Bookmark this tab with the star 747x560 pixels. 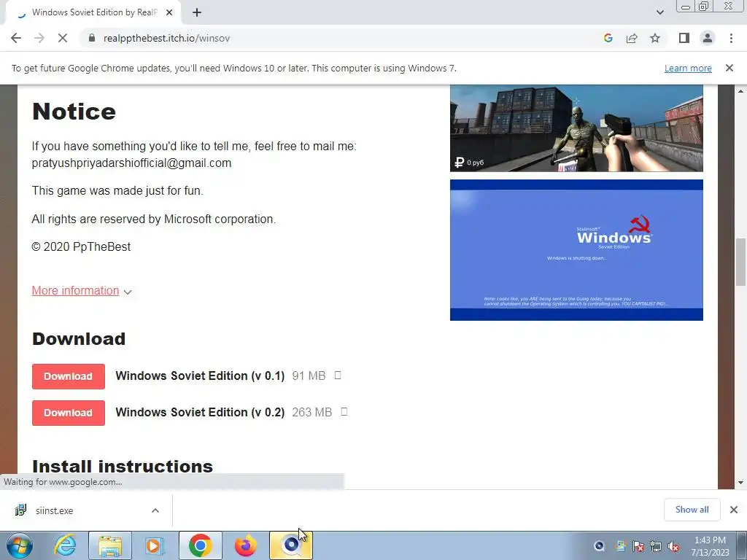[655, 38]
